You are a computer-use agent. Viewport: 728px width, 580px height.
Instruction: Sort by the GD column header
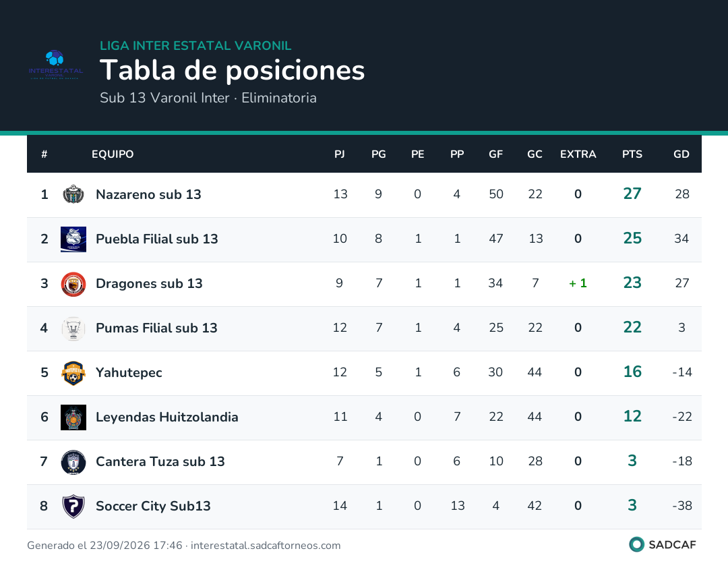tap(681, 154)
